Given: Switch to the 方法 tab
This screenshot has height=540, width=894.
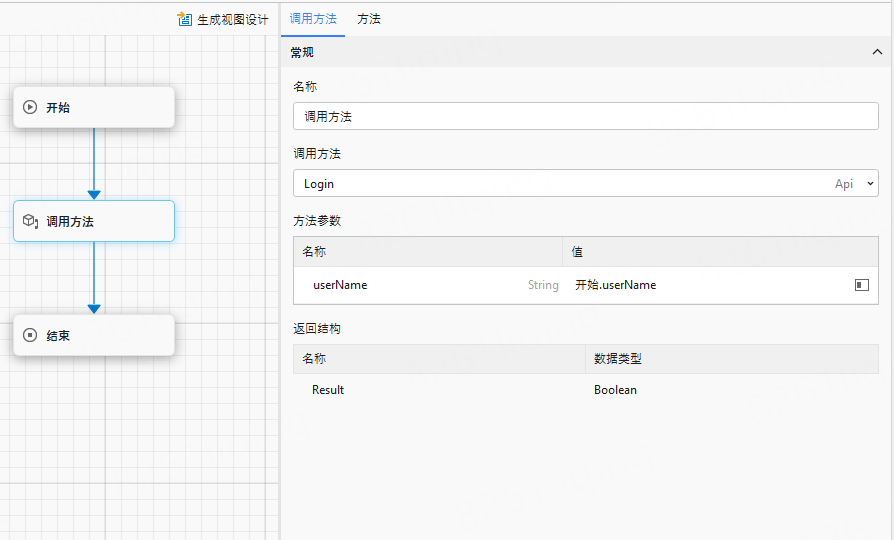Looking at the screenshot, I should tap(369, 19).
